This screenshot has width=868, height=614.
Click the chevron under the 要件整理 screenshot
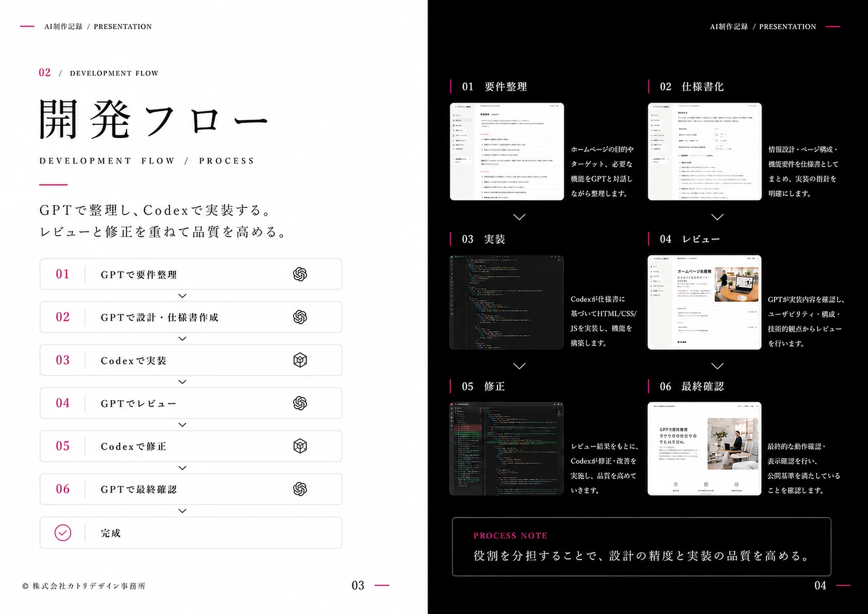pos(519,217)
